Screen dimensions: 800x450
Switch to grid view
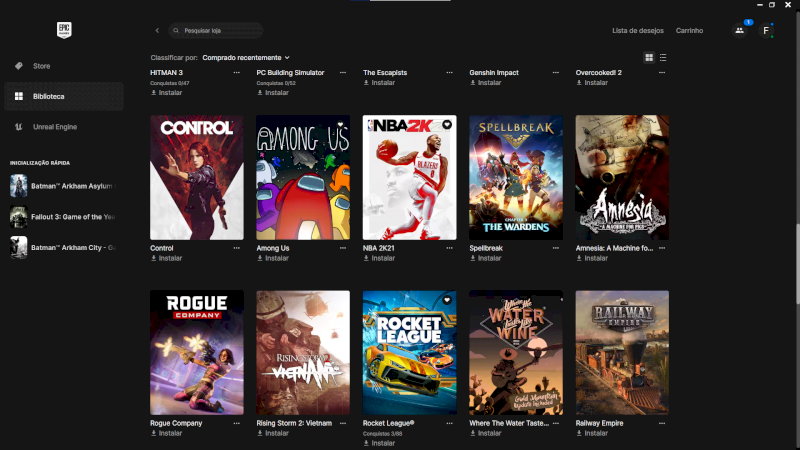(x=649, y=58)
